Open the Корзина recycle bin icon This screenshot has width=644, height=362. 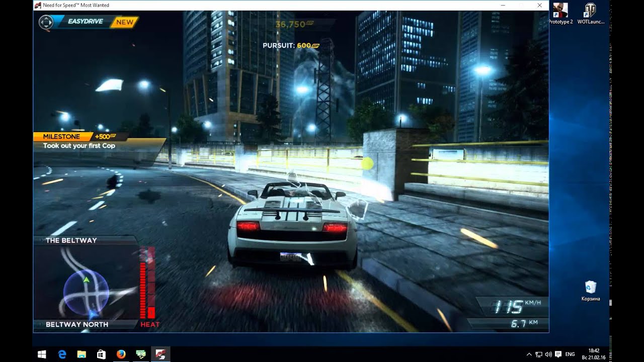[590, 291]
